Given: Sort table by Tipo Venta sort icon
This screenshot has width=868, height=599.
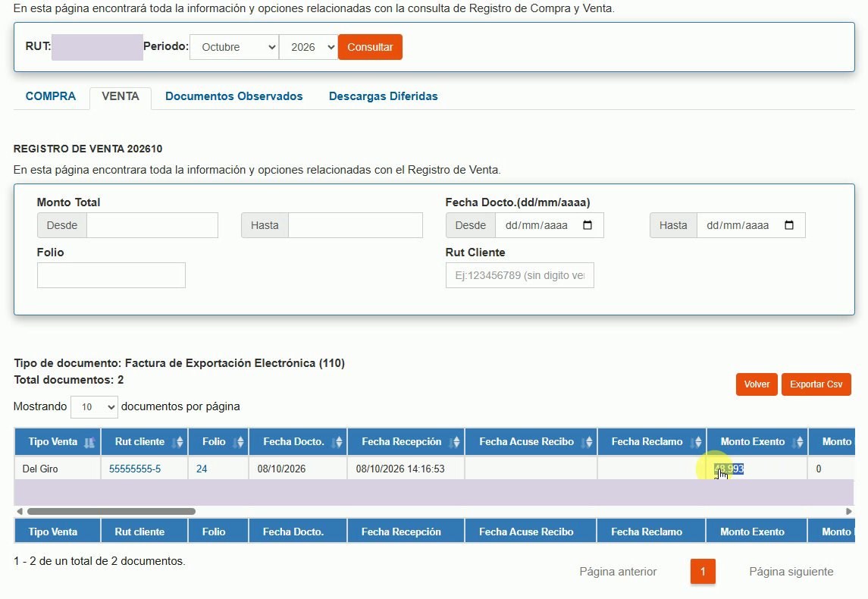Looking at the screenshot, I should coord(89,442).
